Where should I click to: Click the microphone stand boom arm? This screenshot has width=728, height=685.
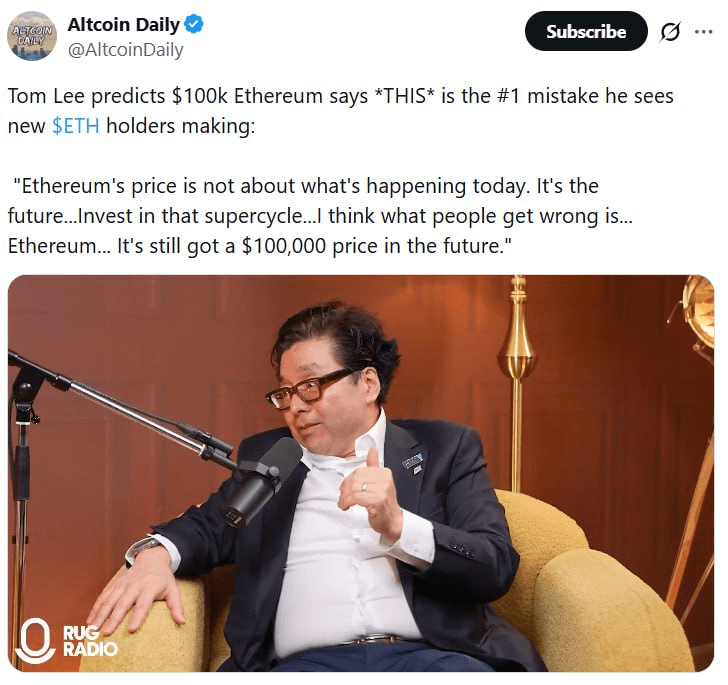(x=121, y=404)
